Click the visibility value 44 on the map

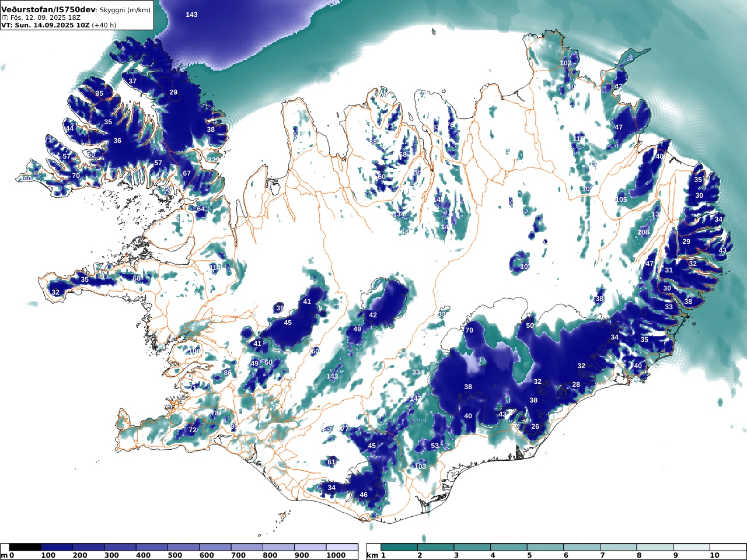coord(69,128)
